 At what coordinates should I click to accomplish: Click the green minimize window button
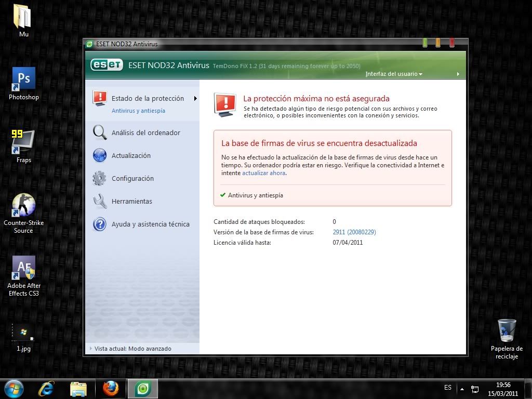coord(425,43)
